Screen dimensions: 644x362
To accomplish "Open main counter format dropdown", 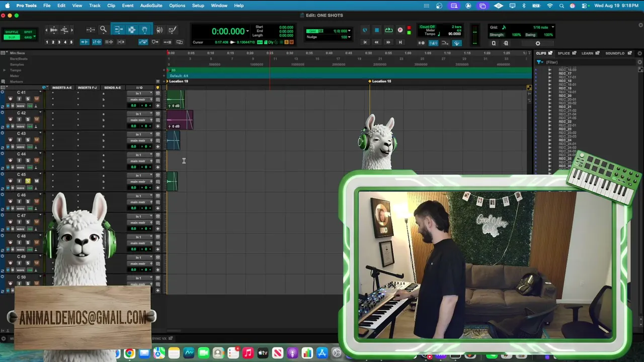I will tap(248, 32).
